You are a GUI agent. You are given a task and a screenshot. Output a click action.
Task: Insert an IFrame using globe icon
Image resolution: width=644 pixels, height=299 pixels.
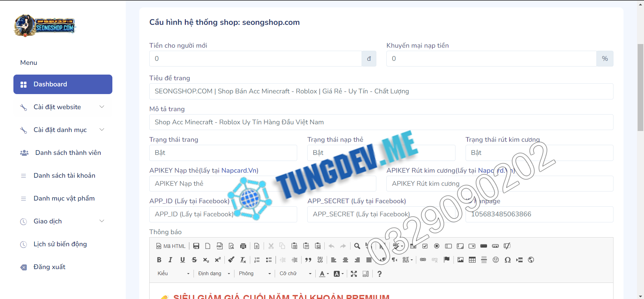531,260
